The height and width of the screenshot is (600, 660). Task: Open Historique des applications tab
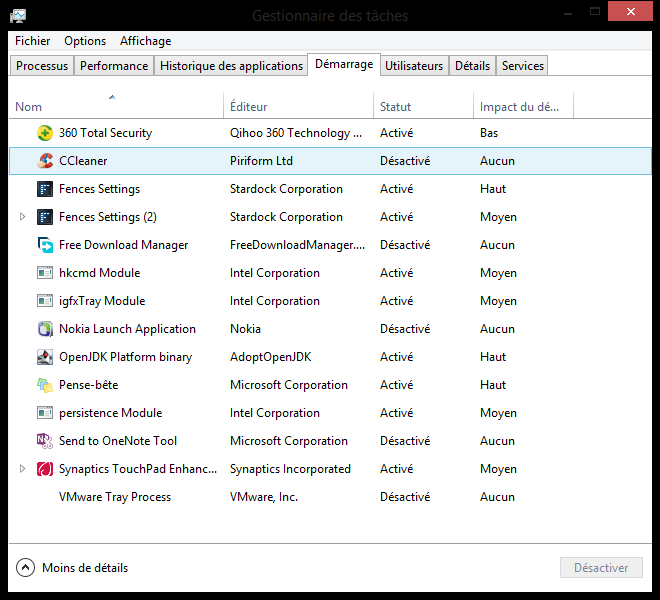(231, 66)
